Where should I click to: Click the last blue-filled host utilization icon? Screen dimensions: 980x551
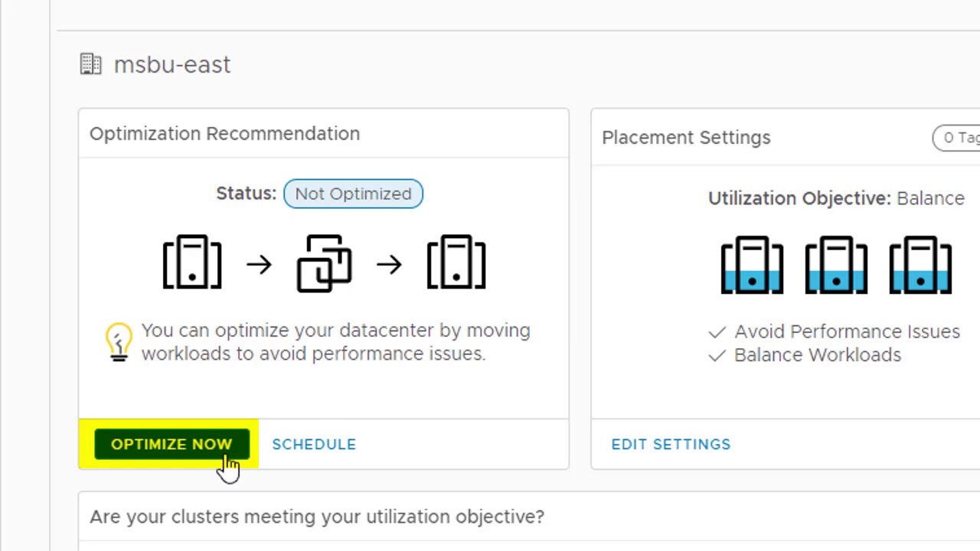[x=920, y=266]
